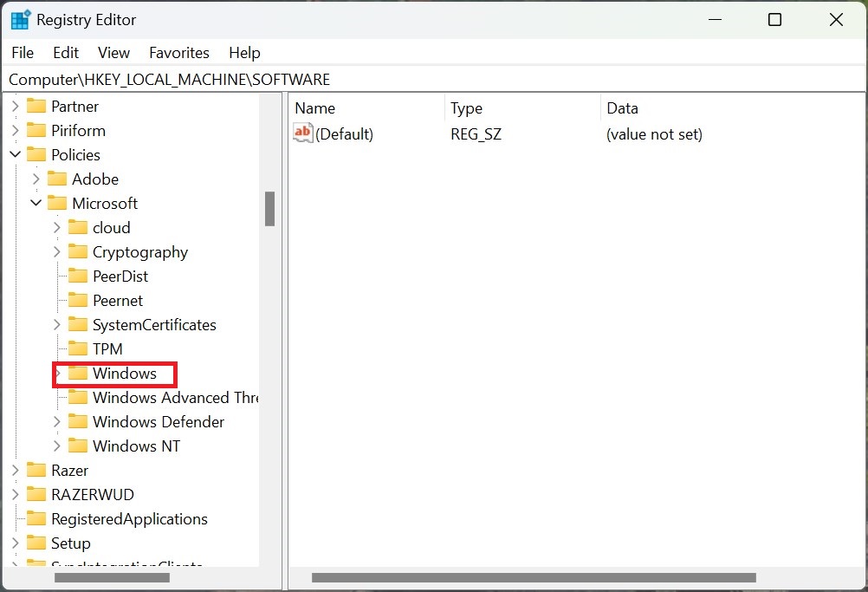Click the Cryptography folder icon
Screen dimensions: 868x592
[x=78, y=252]
